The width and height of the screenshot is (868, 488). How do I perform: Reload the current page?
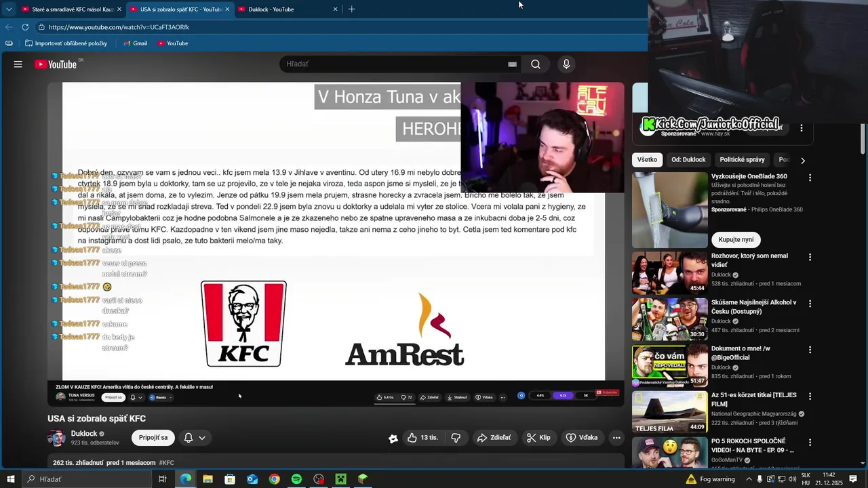pyautogui.click(x=25, y=27)
